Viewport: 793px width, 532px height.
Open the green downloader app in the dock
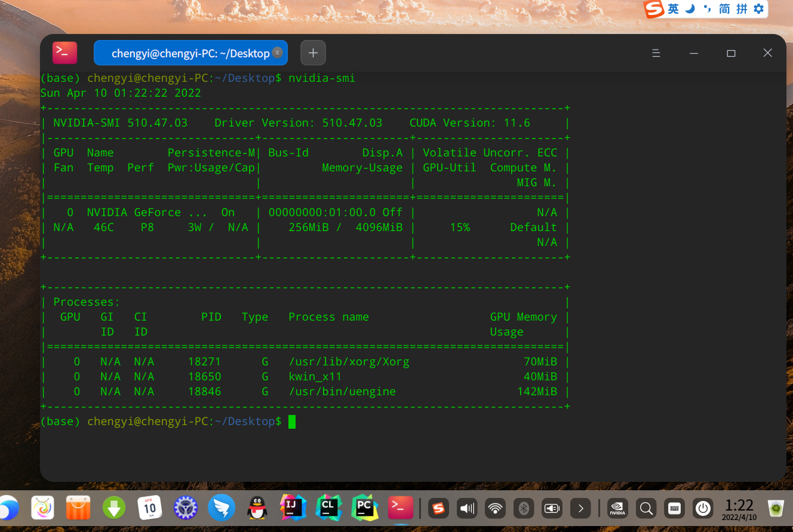[x=114, y=508]
